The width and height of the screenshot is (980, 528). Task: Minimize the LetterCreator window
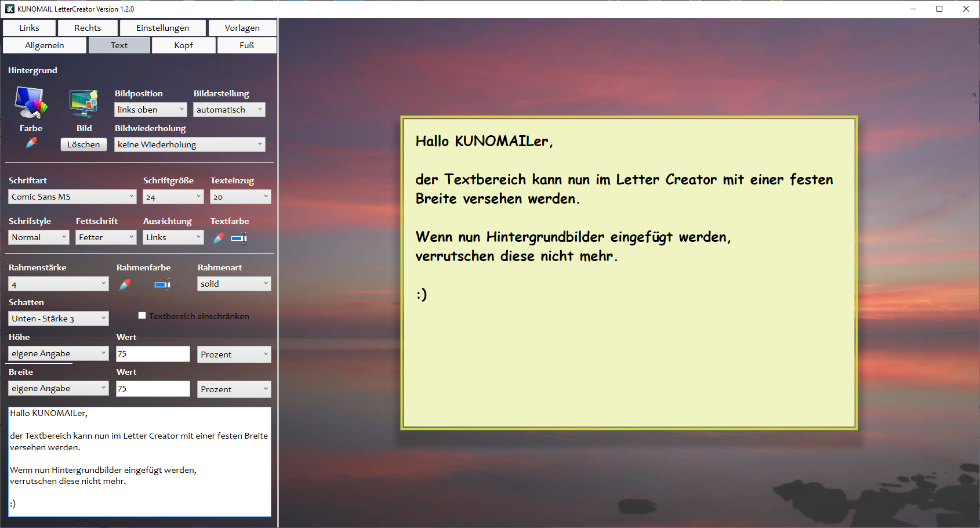(913, 9)
